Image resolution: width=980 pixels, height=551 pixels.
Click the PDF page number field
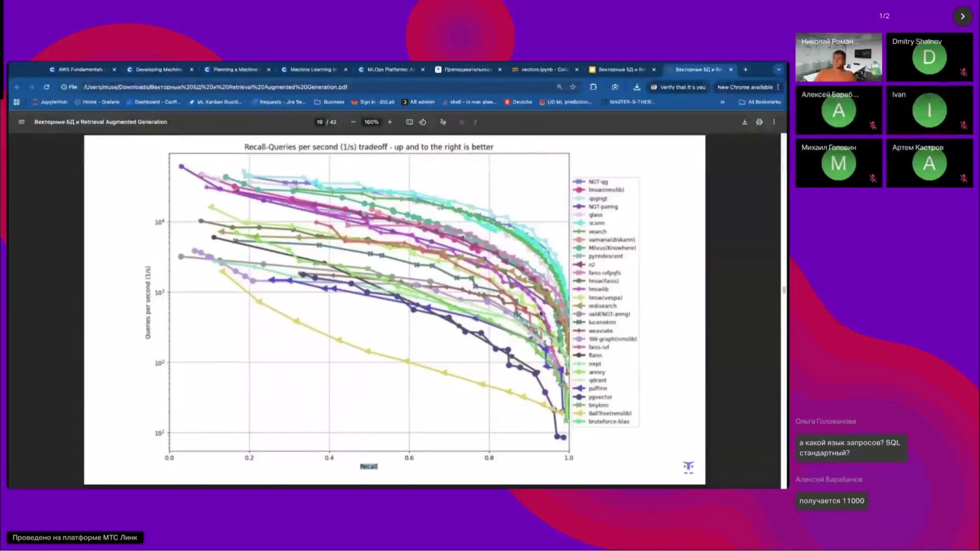coord(320,122)
